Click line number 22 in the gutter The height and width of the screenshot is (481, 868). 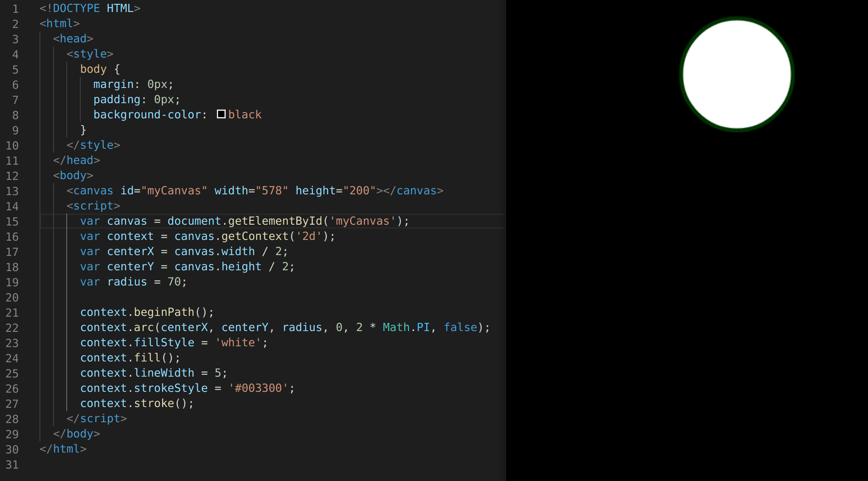(12, 328)
